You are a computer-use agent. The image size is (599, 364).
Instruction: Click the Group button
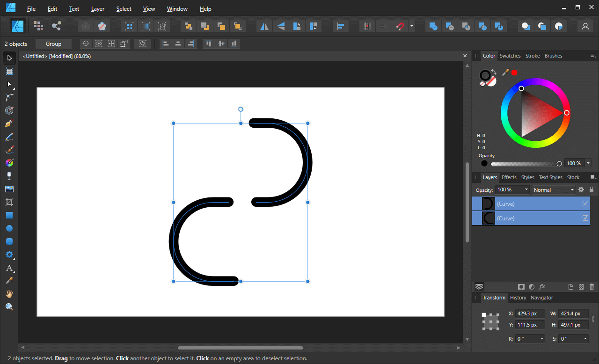click(x=53, y=44)
